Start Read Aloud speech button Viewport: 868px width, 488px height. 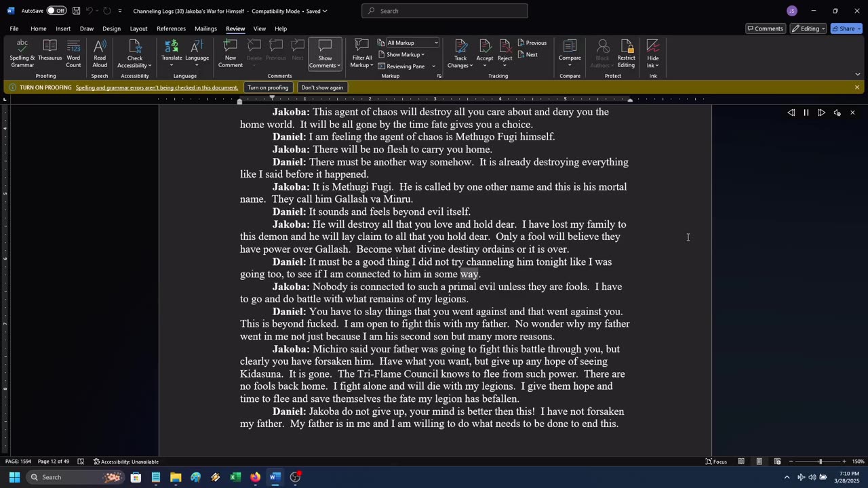click(100, 54)
